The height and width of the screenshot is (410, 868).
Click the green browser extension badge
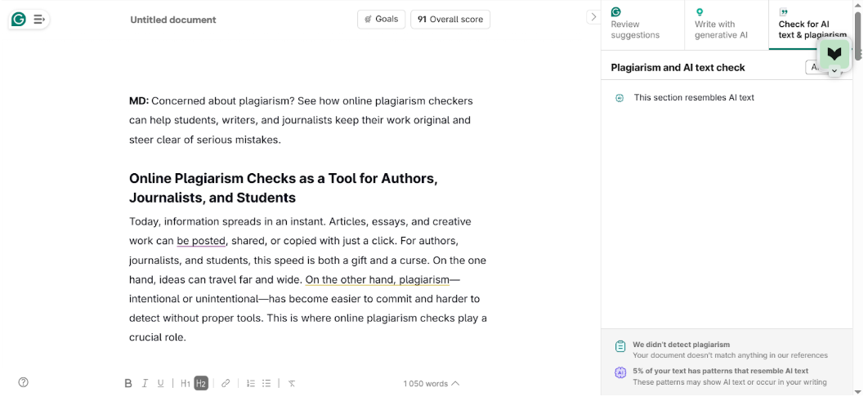834,53
